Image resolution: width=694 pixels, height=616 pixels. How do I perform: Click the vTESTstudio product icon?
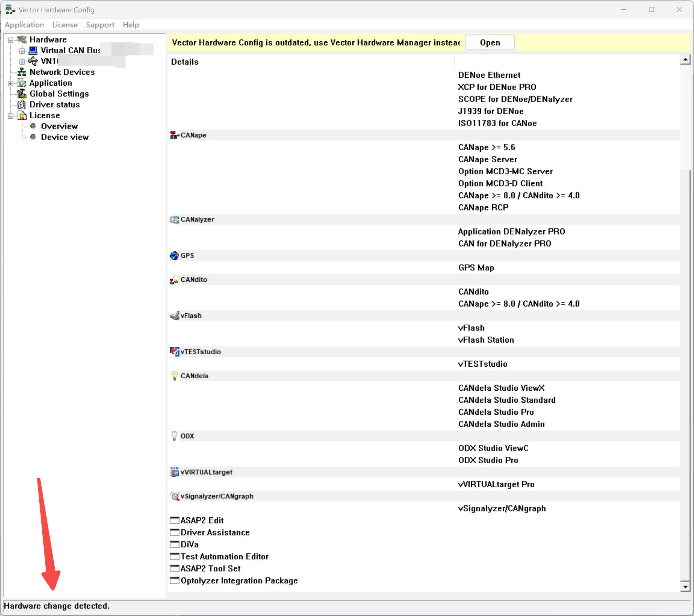[x=174, y=352]
